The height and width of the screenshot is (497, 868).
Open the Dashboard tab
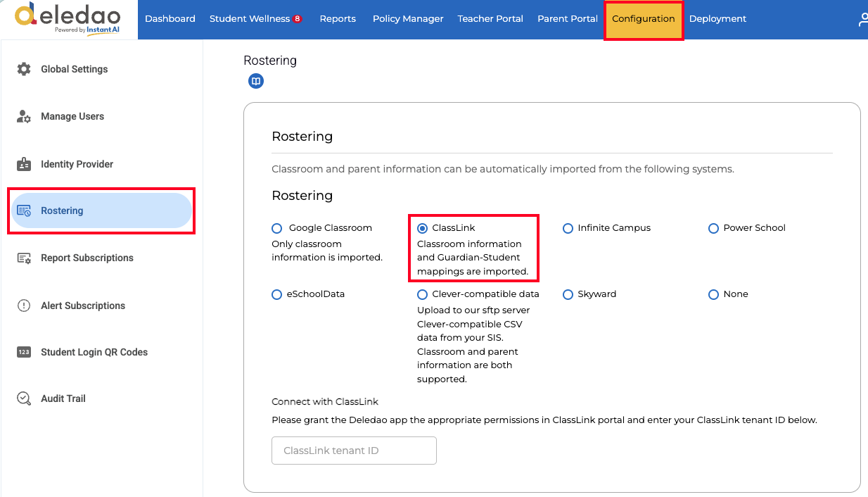click(170, 19)
